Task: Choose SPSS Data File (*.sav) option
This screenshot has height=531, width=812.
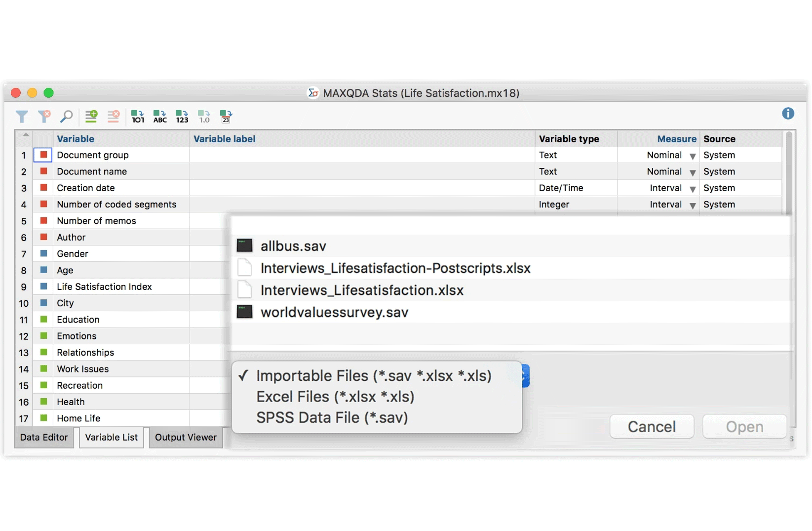Action: point(332,417)
